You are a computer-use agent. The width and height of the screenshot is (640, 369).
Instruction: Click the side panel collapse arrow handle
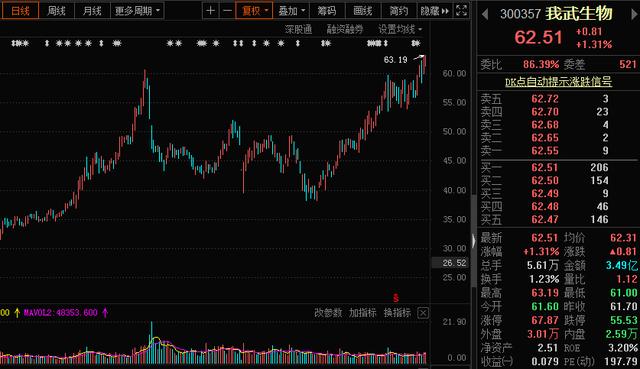473,241
